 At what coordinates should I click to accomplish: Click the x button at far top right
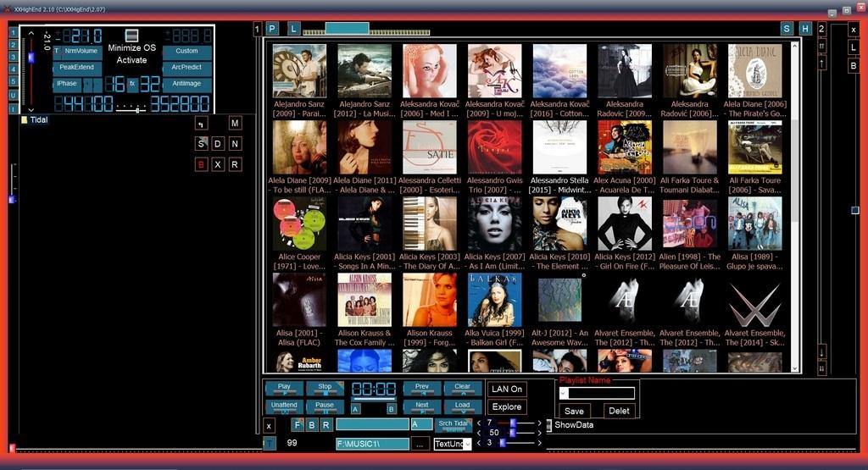[x=854, y=30]
